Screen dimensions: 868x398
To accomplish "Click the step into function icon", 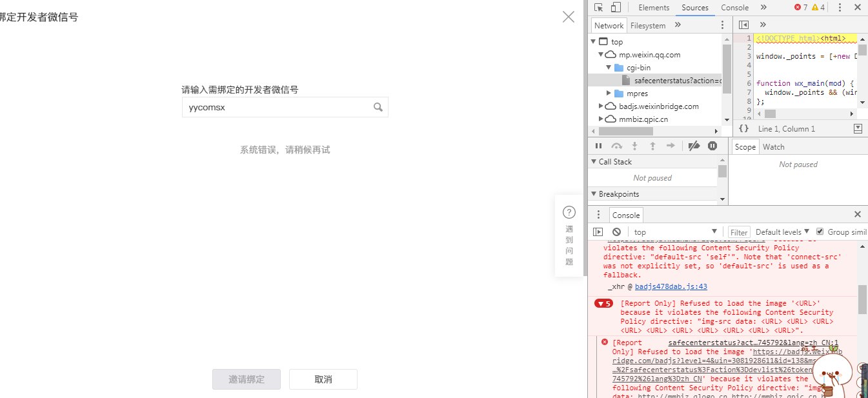I will (x=634, y=146).
